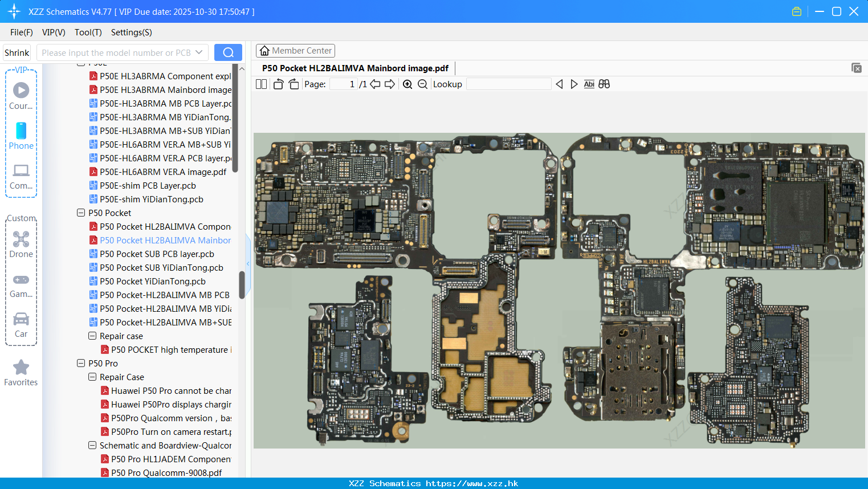Collapse Repair Case under P50 Pro

92,377
